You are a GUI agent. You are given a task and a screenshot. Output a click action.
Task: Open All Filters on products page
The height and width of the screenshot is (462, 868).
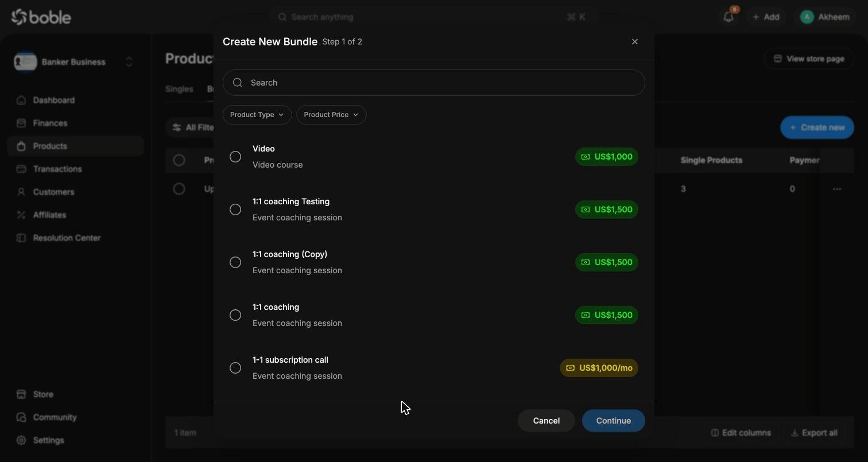(193, 127)
